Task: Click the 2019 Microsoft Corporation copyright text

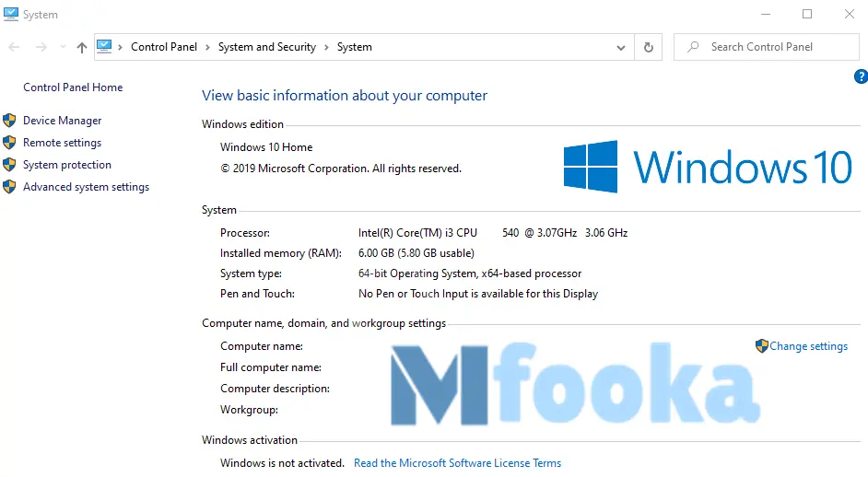Action: tap(341, 169)
